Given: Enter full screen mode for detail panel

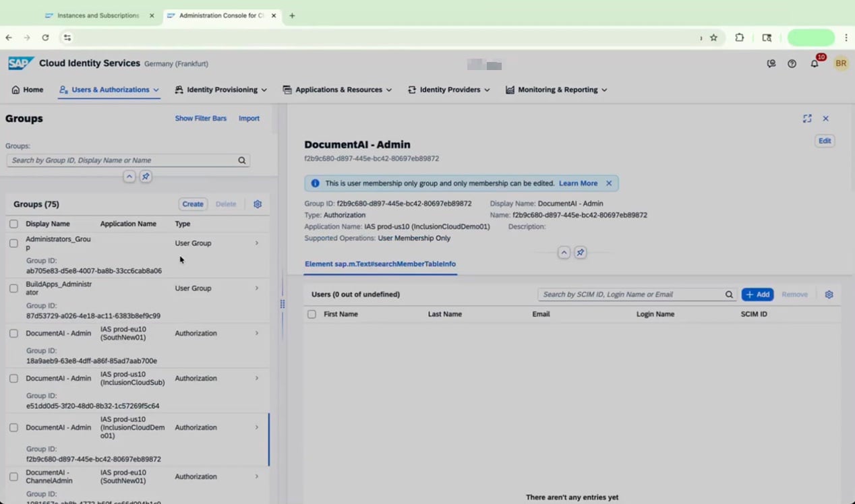Looking at the screenshot, I should tap(807, 119).
